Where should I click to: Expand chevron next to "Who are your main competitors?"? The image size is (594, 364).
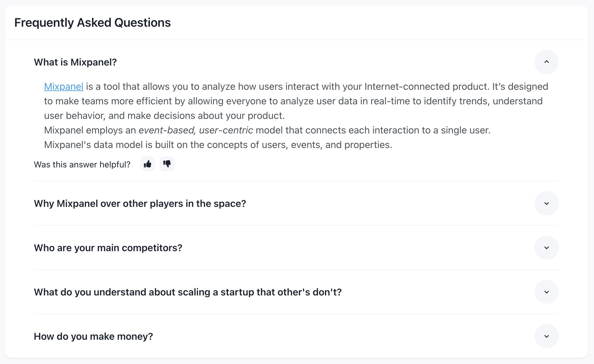click(x=546, y=248)
